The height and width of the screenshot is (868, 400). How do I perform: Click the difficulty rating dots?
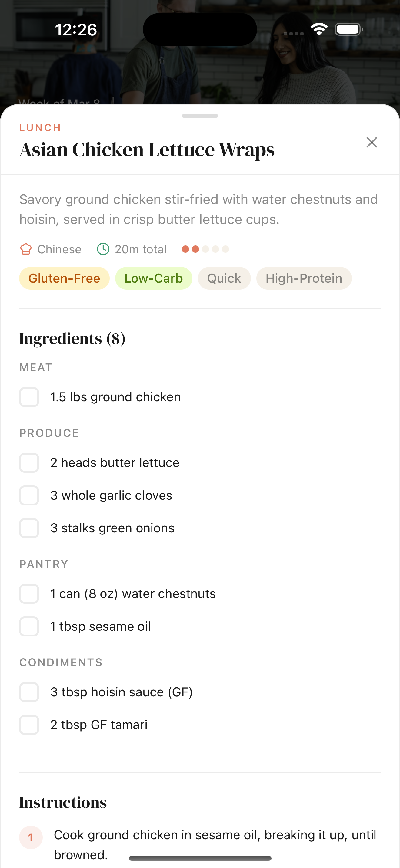(205, 249)
